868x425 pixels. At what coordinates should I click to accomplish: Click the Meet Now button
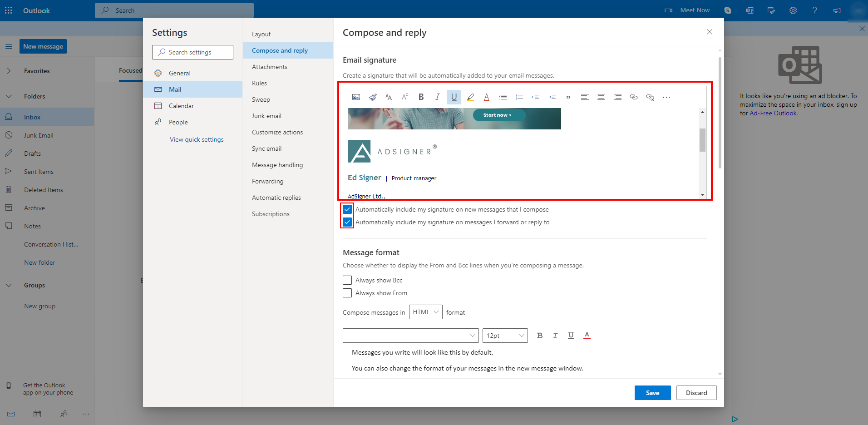[687, 10]
